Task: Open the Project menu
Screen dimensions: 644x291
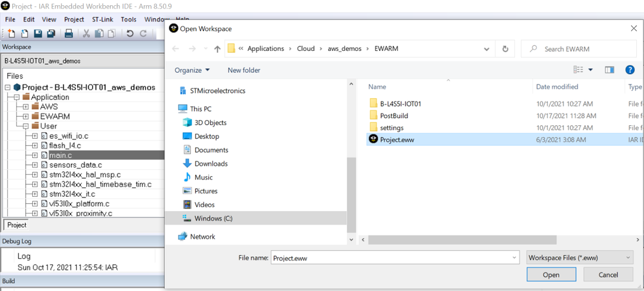Action: point(74,19)
